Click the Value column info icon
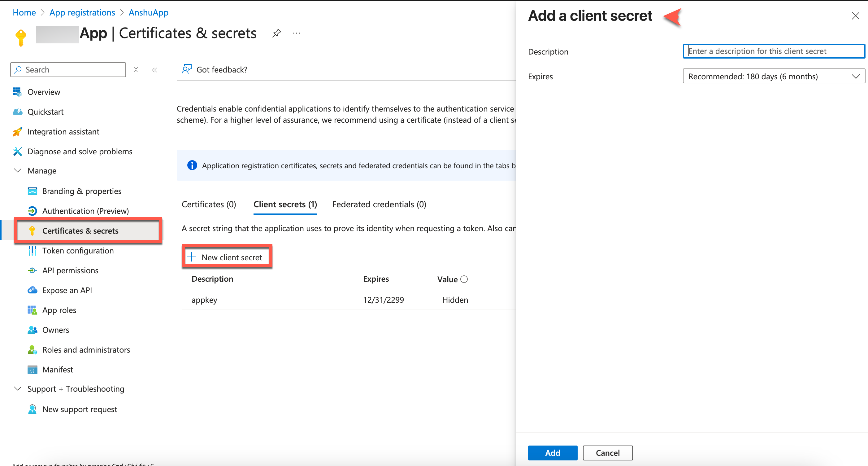 click(464, 279)
